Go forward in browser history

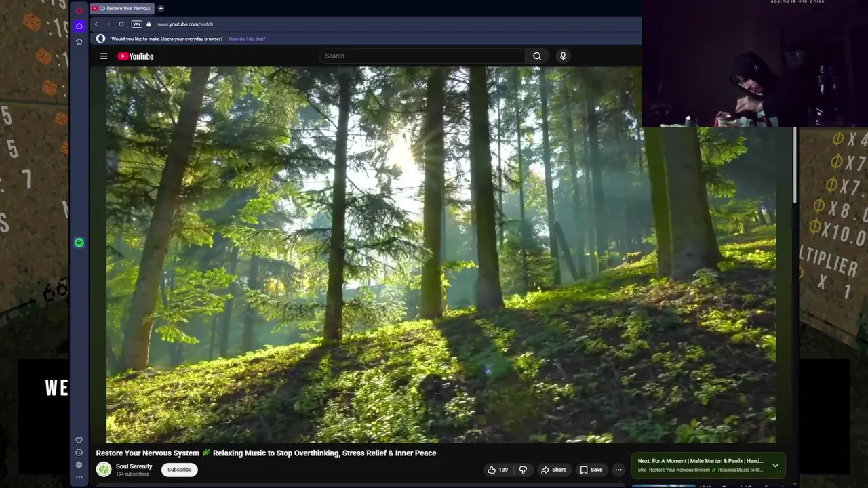(108, 24)
